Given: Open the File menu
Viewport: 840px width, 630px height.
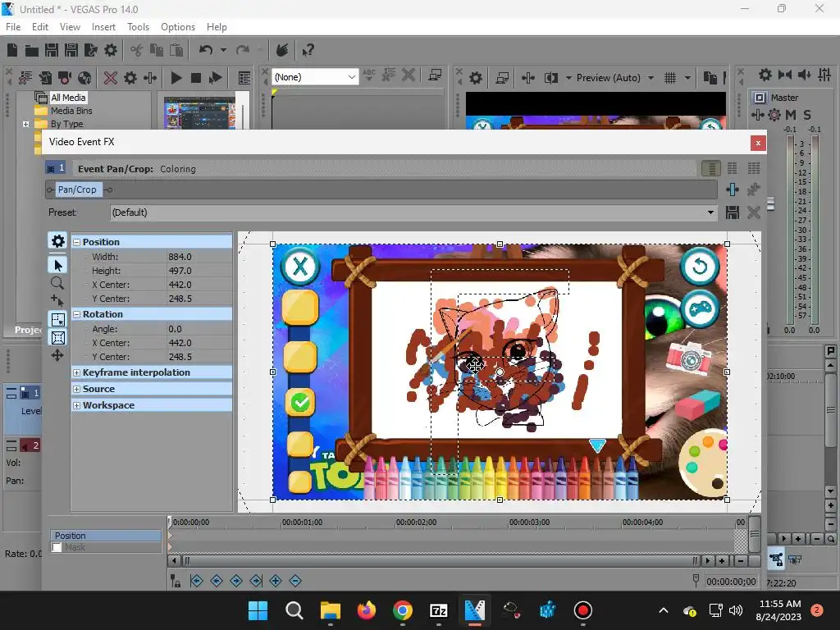Looking at the screenshot, I should (13, 27).
